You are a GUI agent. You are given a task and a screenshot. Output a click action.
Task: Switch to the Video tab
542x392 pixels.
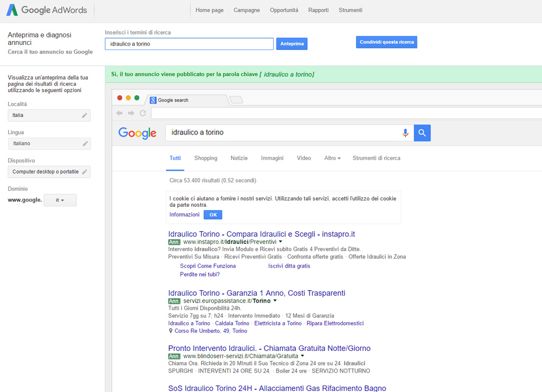click(304, 158)
